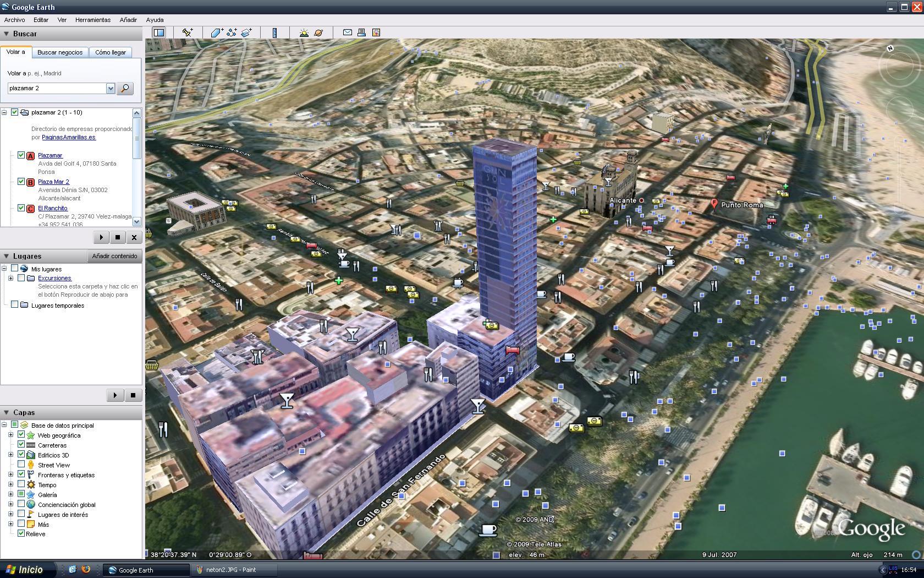Click the Firefox quick launch taskbar icon

[x=86, y=570]
